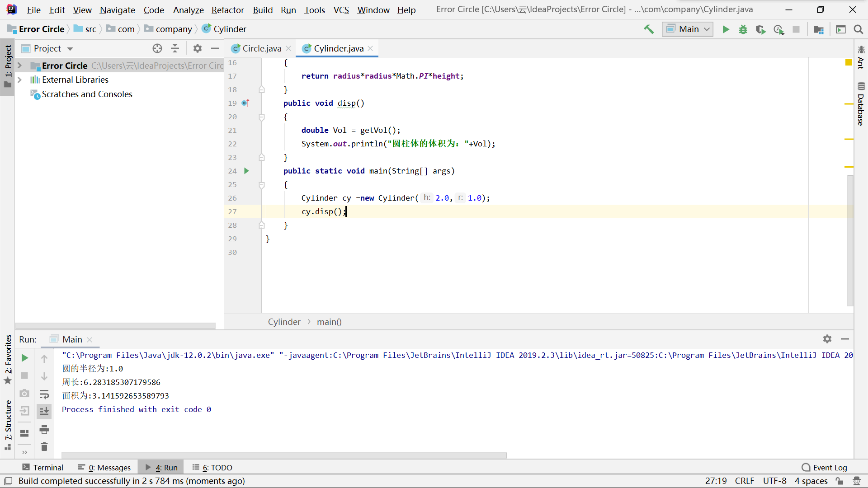The width and height of the screenshot is (868, 488).
Task: Open Project panel settings gear
Action: tap(198, 48)
